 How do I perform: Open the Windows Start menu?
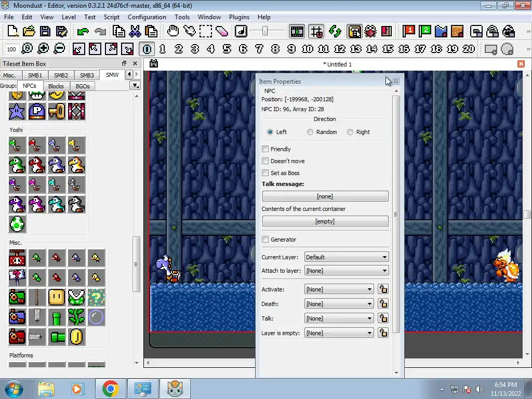pos(14,389)
